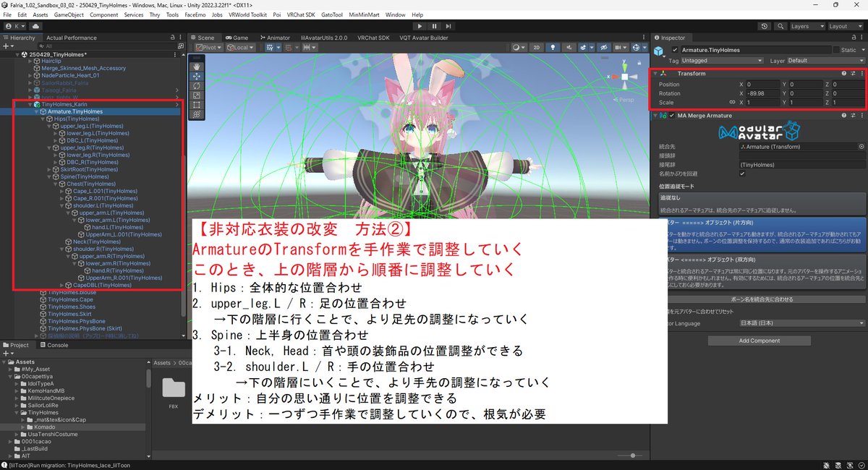This screenshot has height=470, width=868.
Task: Uncheck the 名前かぶりを回避 checkbox
Action: pyautogui.click(x=742, y=174)
